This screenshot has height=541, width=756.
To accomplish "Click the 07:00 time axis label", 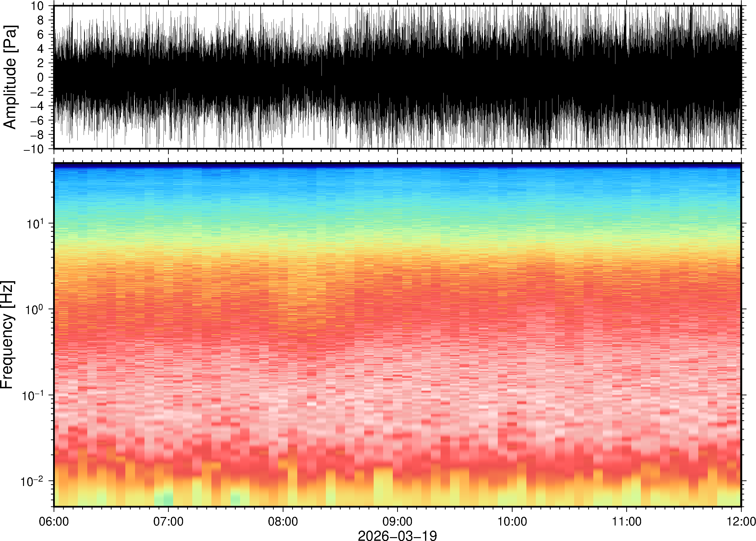I will coord(168,521).
